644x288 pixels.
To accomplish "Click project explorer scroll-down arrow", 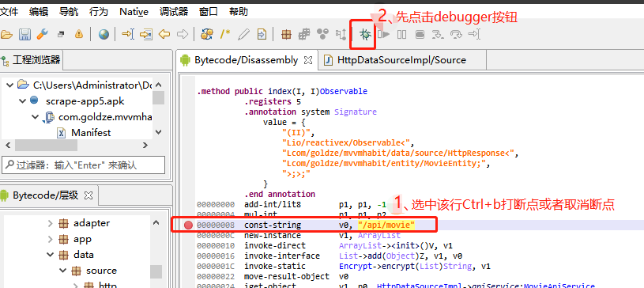I will pos(159,132).
